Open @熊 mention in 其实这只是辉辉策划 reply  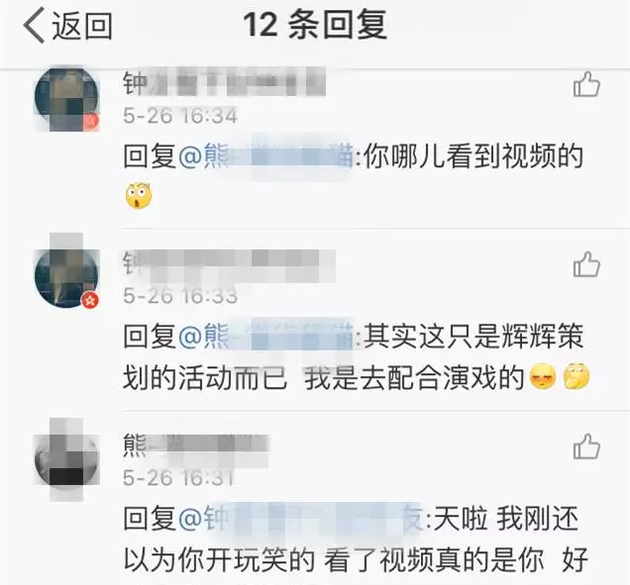coord(265,336)
